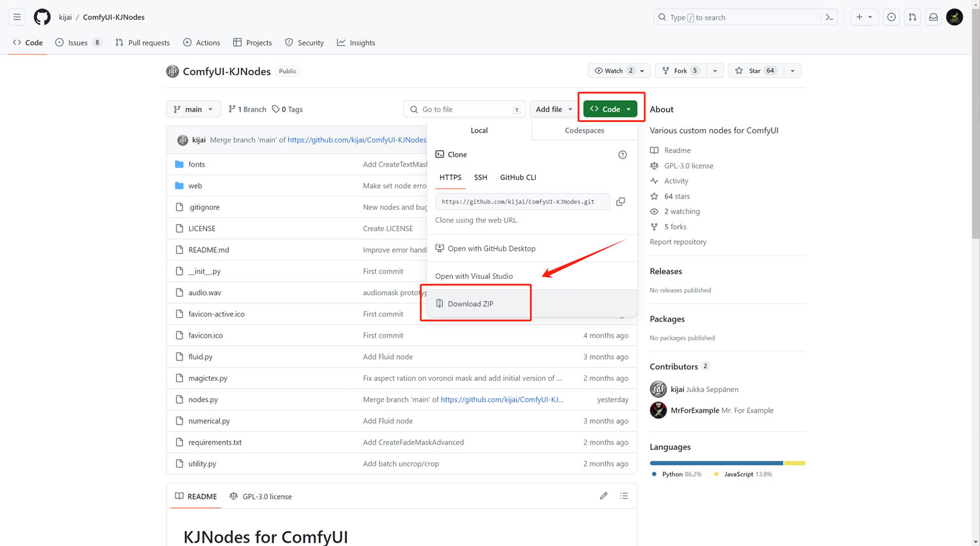Select the SSH clone tab
The image size is (980, 546).
480,178
